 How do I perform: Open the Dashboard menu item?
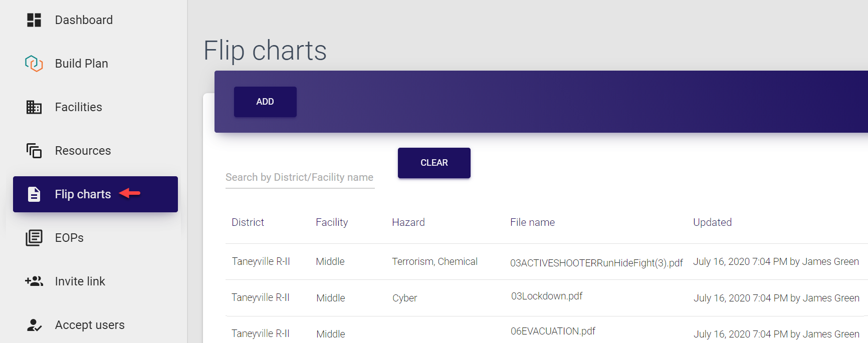(84, 20)
